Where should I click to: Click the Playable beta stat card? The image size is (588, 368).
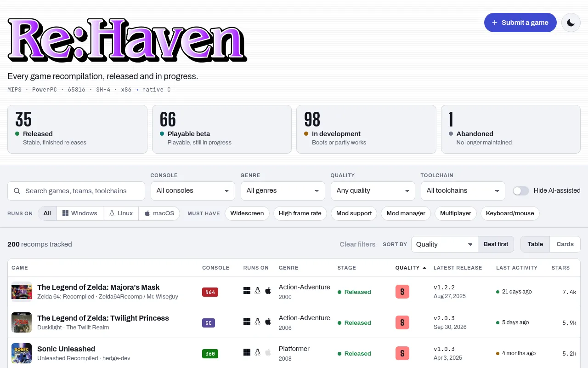[222, 129]
